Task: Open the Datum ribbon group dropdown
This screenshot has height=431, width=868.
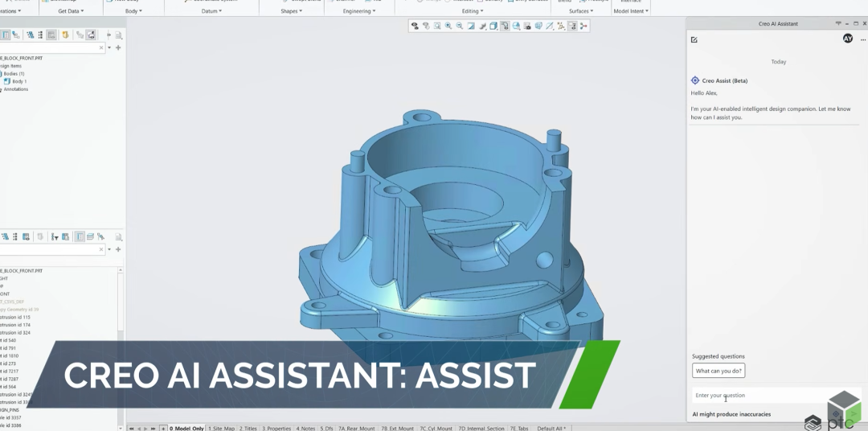Action: click(x=211, y=11)
